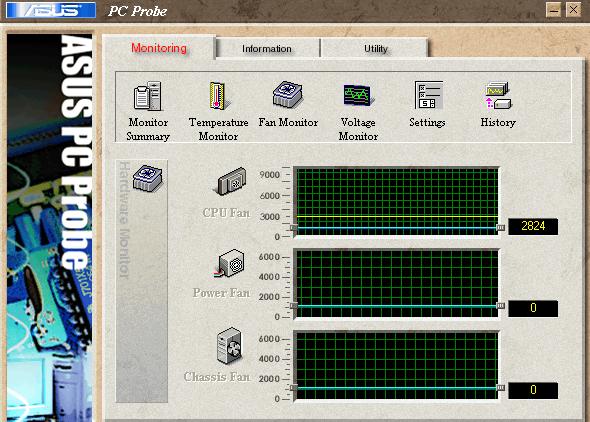Click Power Fan threshold slider right handle

(x=500, y=306)
